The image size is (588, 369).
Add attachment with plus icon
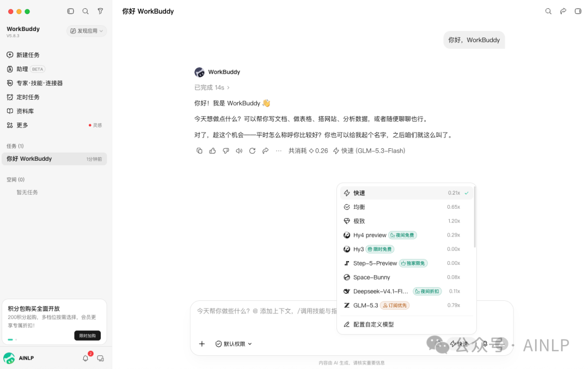(x=202, y=344)
